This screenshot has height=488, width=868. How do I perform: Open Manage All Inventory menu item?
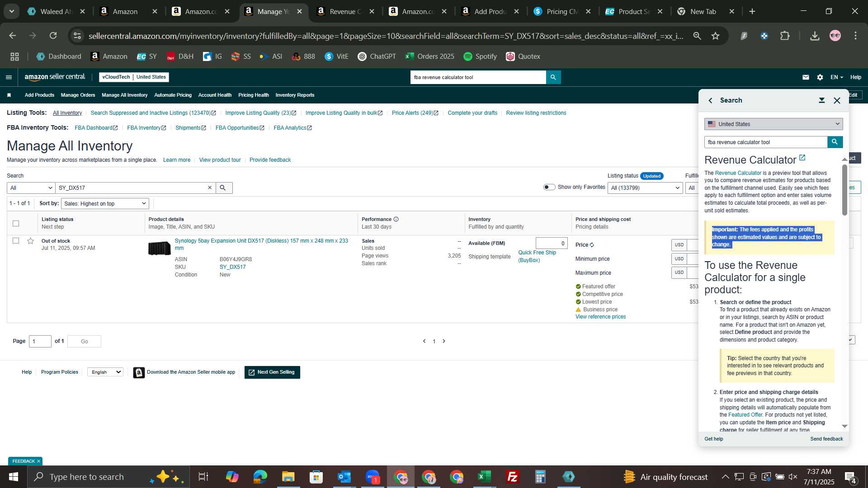[x=124, y=95]
